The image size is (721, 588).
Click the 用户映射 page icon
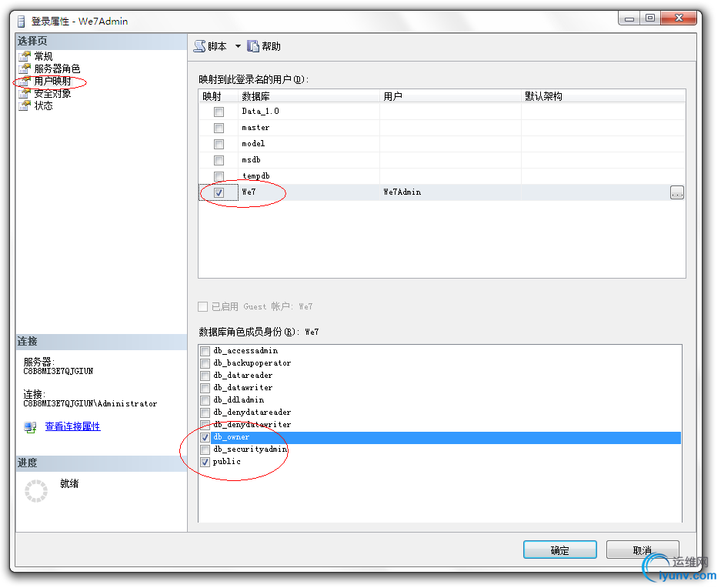point(25,81)
